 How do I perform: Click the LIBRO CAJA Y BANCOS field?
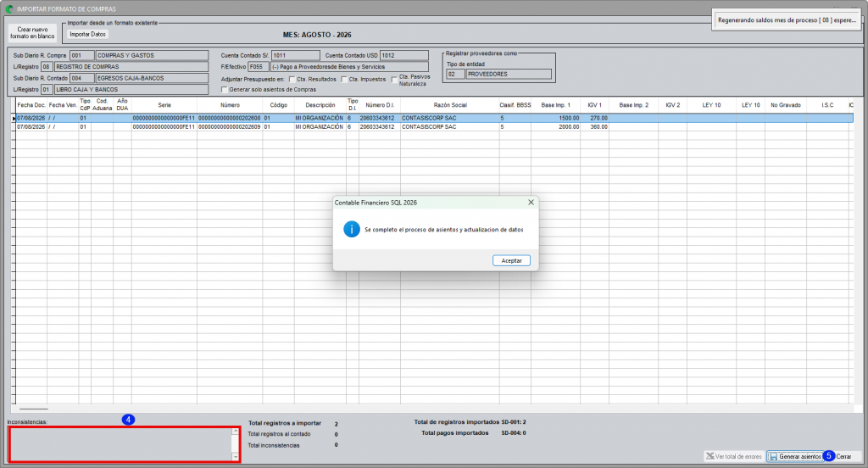pos(131,89)
